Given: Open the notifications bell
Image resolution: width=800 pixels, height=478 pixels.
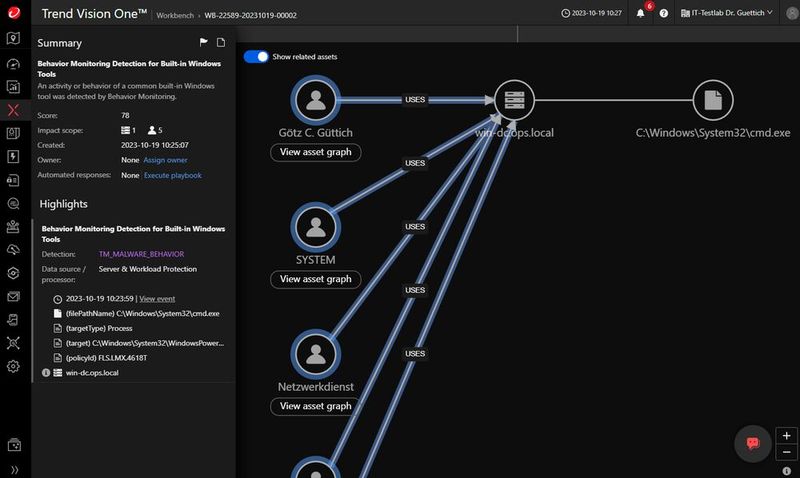Looking at the screenshot, I should pos(640,13).
